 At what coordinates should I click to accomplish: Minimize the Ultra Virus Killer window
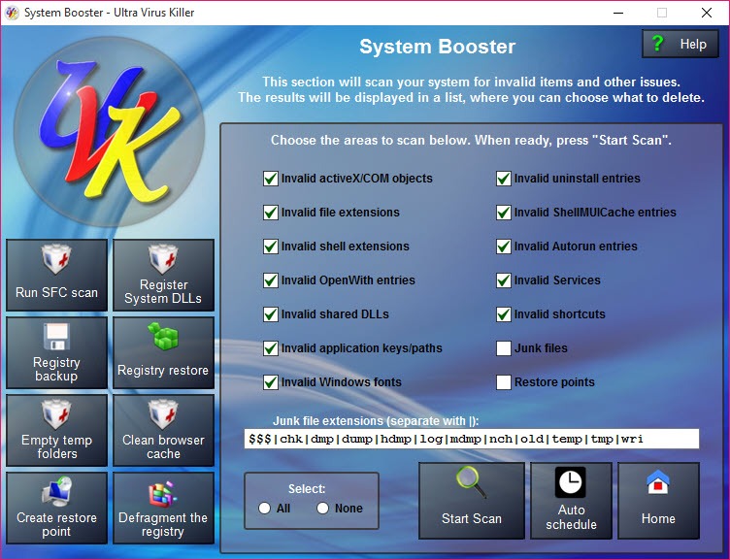pos(618,13)
